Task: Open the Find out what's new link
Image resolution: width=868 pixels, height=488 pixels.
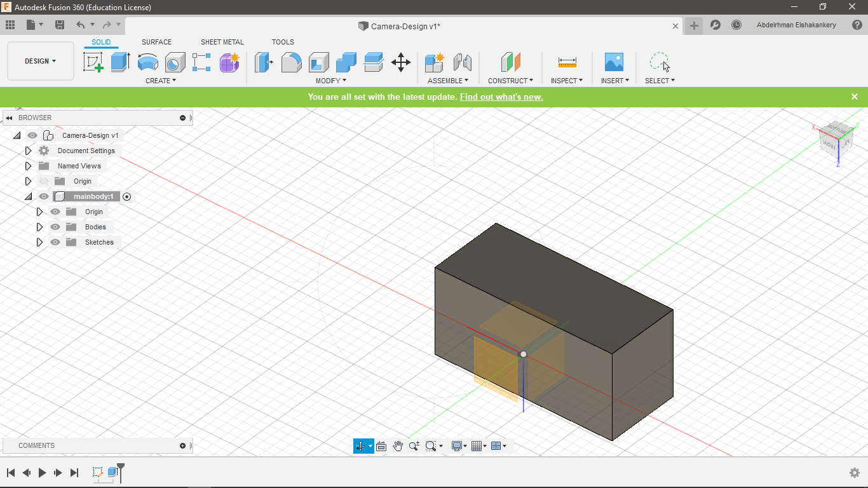Action: click(x=501, y=97)
